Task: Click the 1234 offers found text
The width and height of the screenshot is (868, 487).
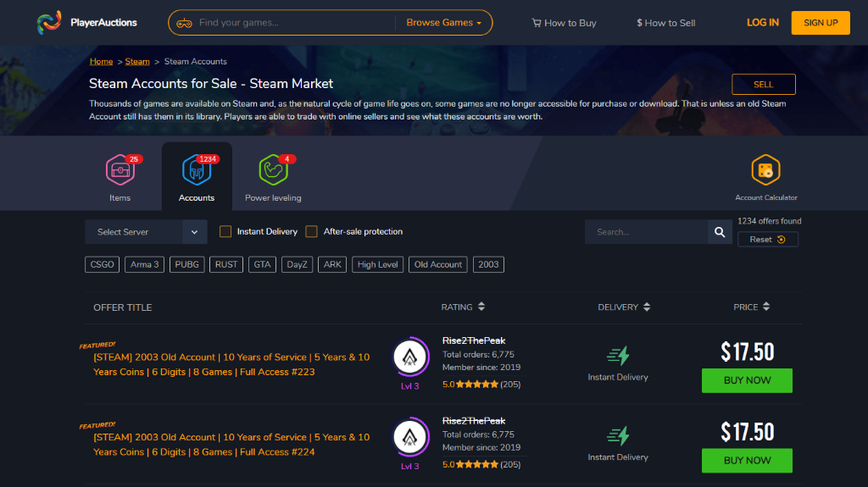Action: (769, 221)
